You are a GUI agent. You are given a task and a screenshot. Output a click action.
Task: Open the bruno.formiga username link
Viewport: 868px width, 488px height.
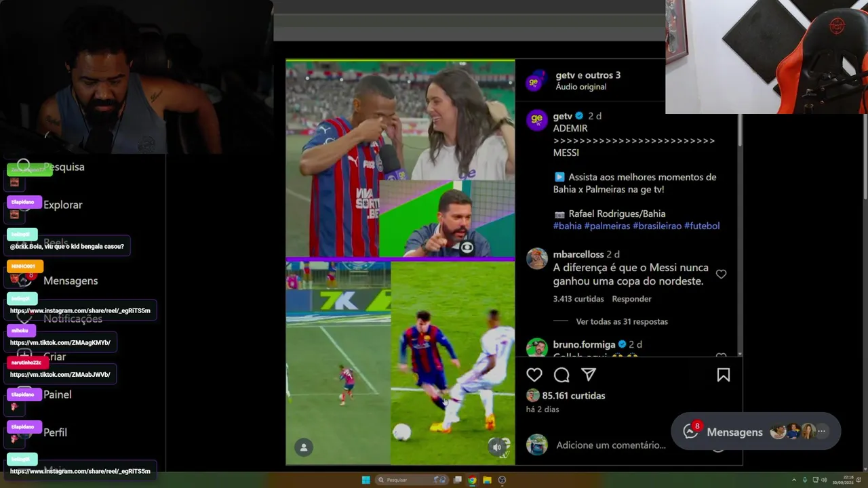tap(584, 344)
